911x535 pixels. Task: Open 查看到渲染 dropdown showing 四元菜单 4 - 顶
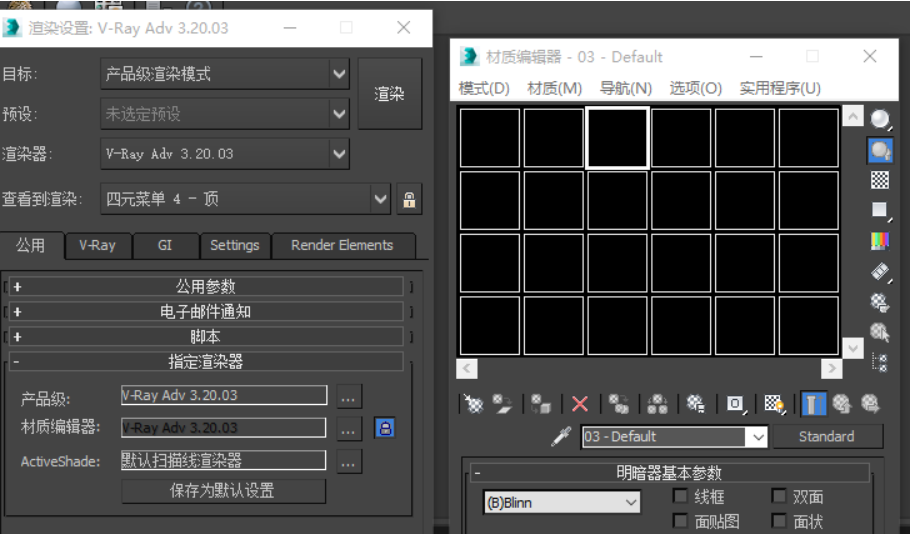coord(245,199)
